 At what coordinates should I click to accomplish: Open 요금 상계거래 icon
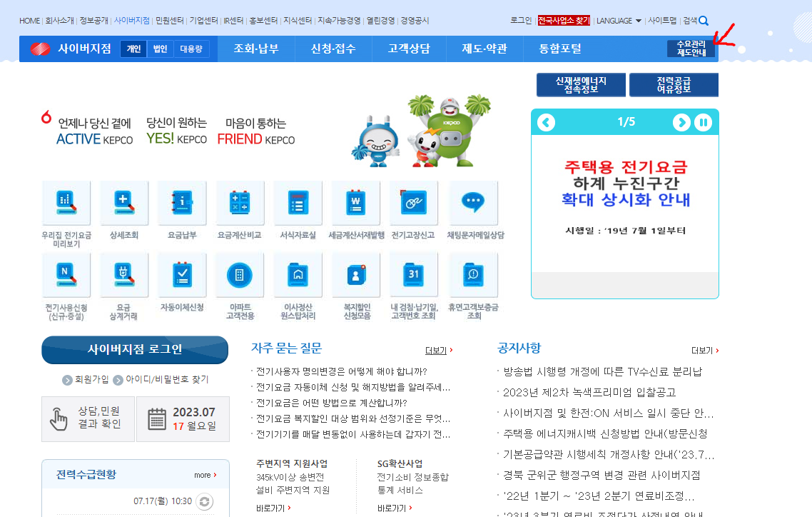pos(123,275)
